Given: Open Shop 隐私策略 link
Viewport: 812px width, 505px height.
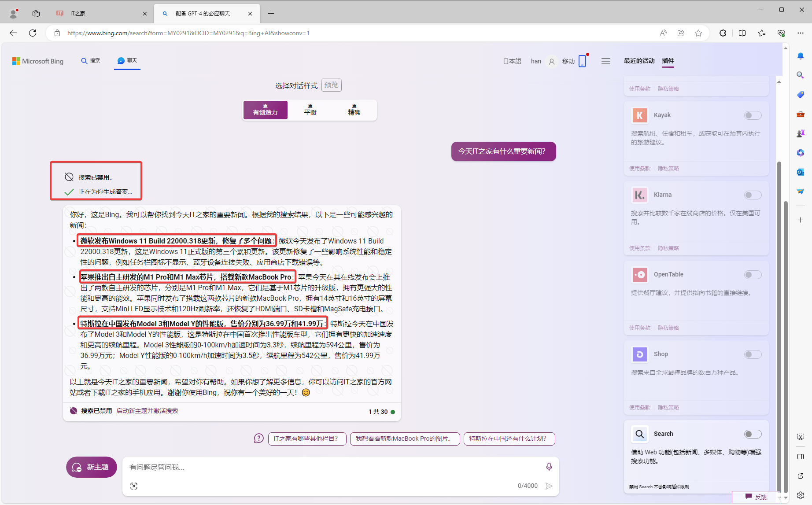Looking at the screenshot, I should [668, 407].
